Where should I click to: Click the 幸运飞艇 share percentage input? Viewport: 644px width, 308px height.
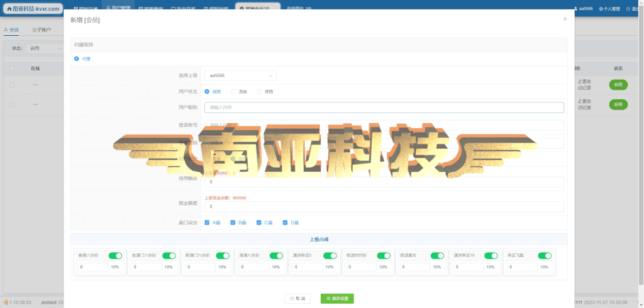(523, 267)
